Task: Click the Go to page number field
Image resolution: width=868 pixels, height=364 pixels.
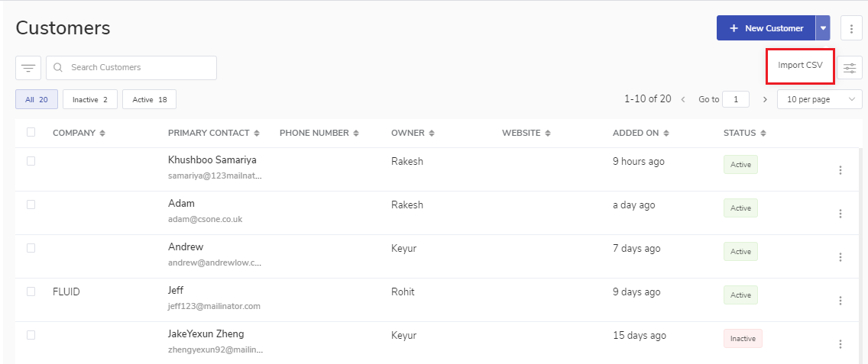Action: pos(736,99)
